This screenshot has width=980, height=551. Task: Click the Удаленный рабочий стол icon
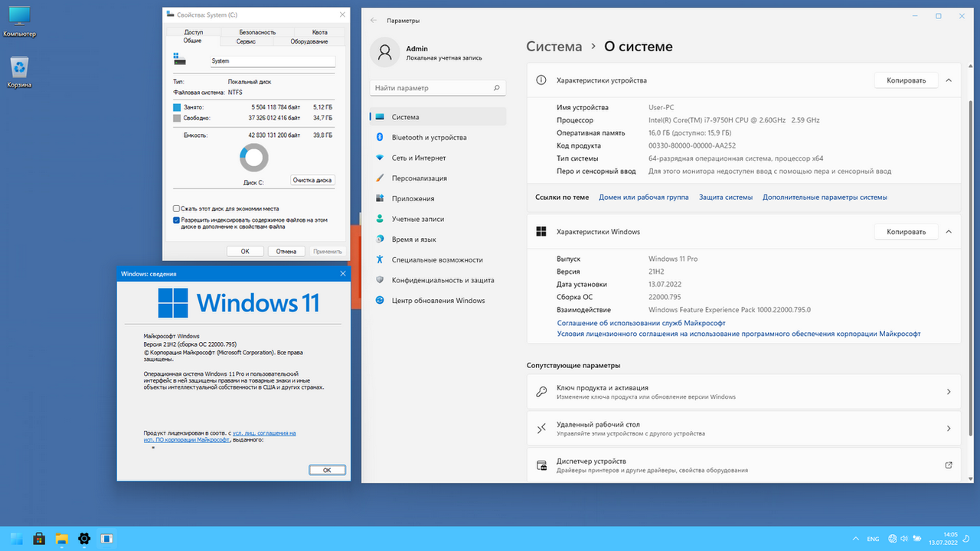541,429
